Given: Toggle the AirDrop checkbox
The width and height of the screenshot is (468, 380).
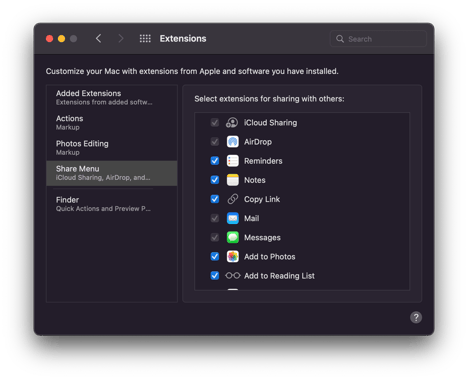Looking at the screenshot, I should 215,142.
